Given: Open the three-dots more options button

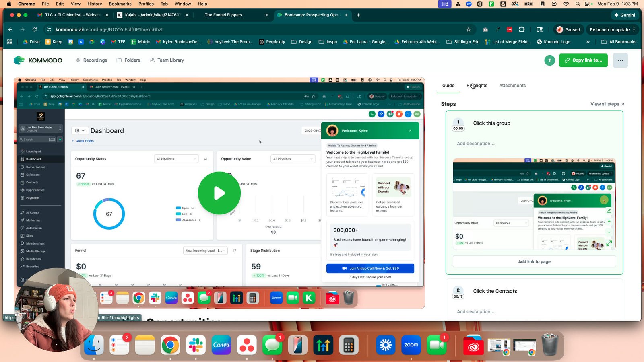Looking at the screenshot, I should (x=620, y=60).
